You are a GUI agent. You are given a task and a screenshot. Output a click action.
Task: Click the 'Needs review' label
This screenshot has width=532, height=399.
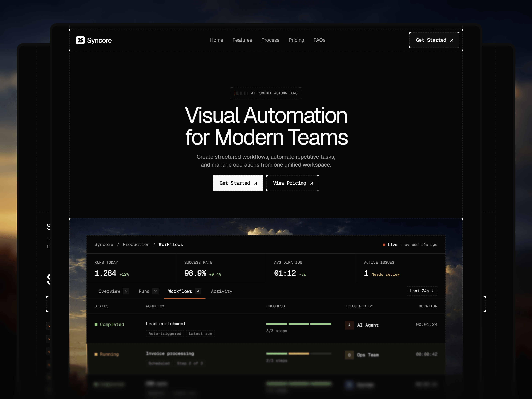[386, 274]
